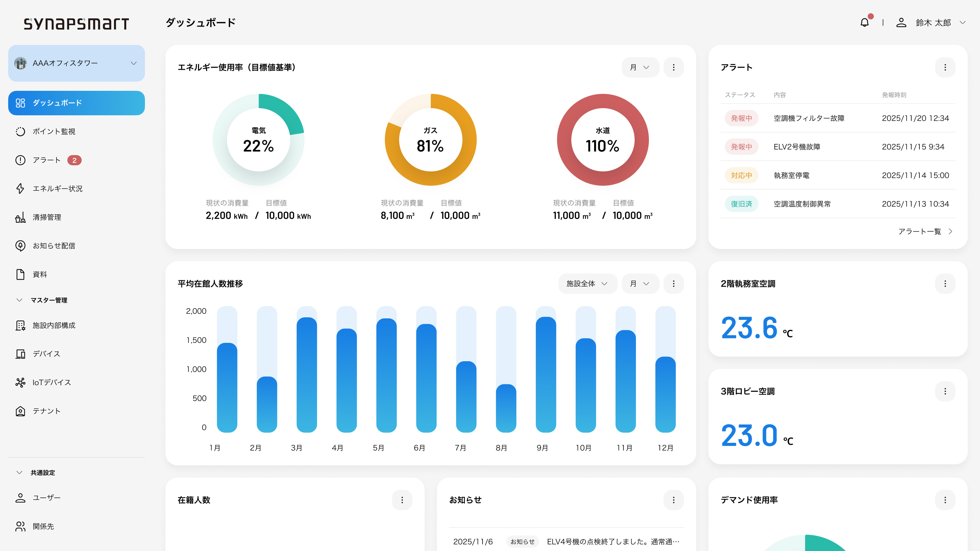The width and height of the screenshot is (980, 551).
Task: Click the テナント tenant icon
Action: pyautogui.click(x=20, y=411)
